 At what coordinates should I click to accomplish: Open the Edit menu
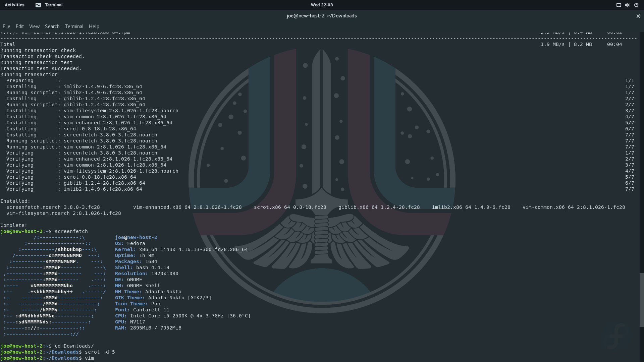coord(19,26)
